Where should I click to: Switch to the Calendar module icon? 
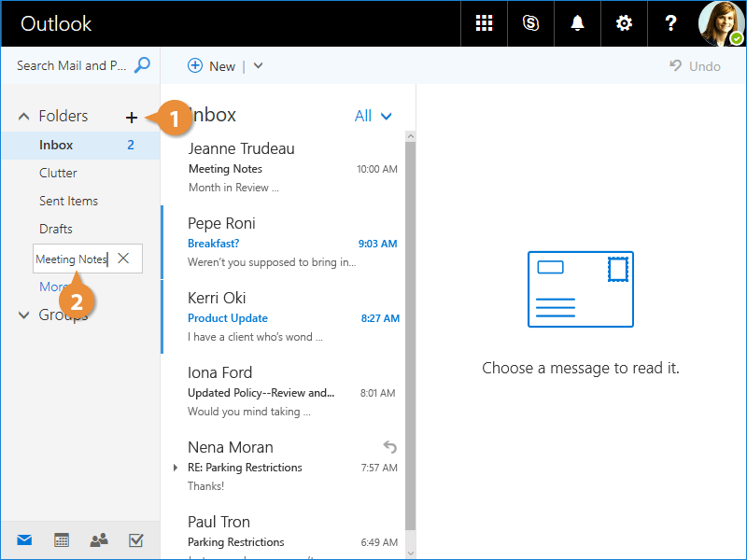tap(62, 539)
